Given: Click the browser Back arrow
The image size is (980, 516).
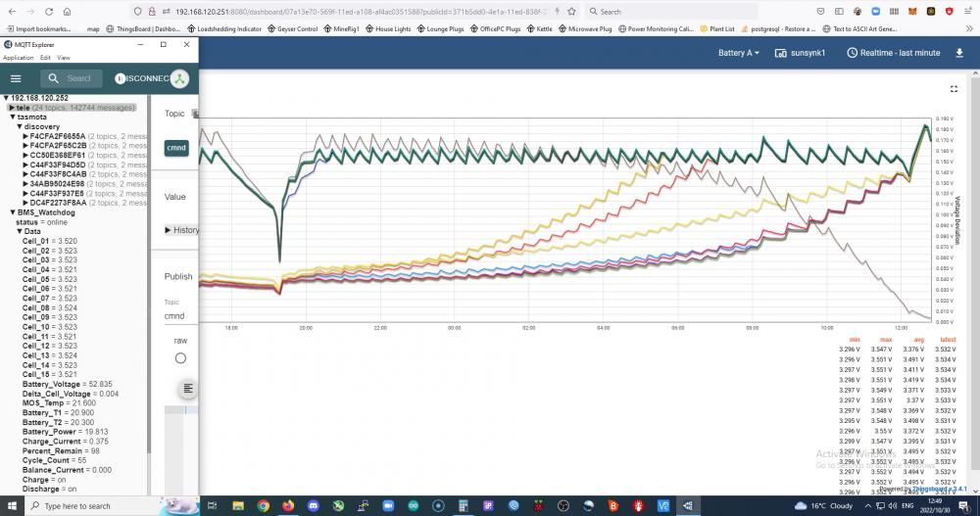Looking at the screenshot, I should [x=12, y=11].
